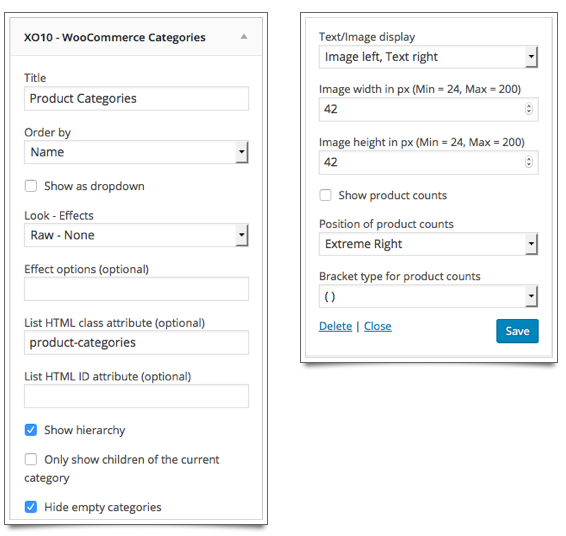Image resolution: width=566 pixels, height=536 pixels.
Task: Click the List HTML ID attribute field
Action: pyautogui.click(x=136, y=396)
